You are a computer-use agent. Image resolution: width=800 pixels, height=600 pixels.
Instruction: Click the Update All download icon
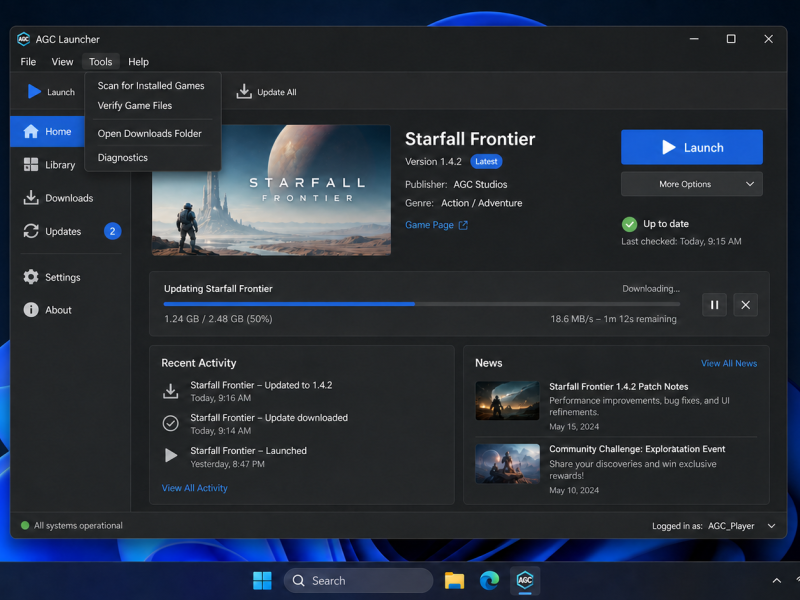point(244,92)
